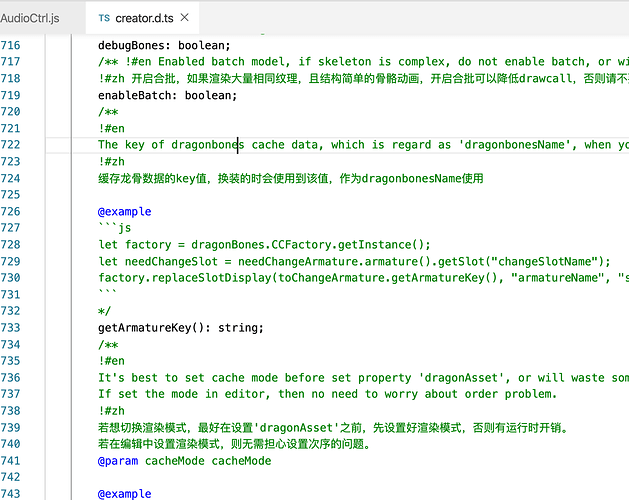Select the creator.d.ts tab
The width and height of the screenshot is (629, 500).
[144, 18]
